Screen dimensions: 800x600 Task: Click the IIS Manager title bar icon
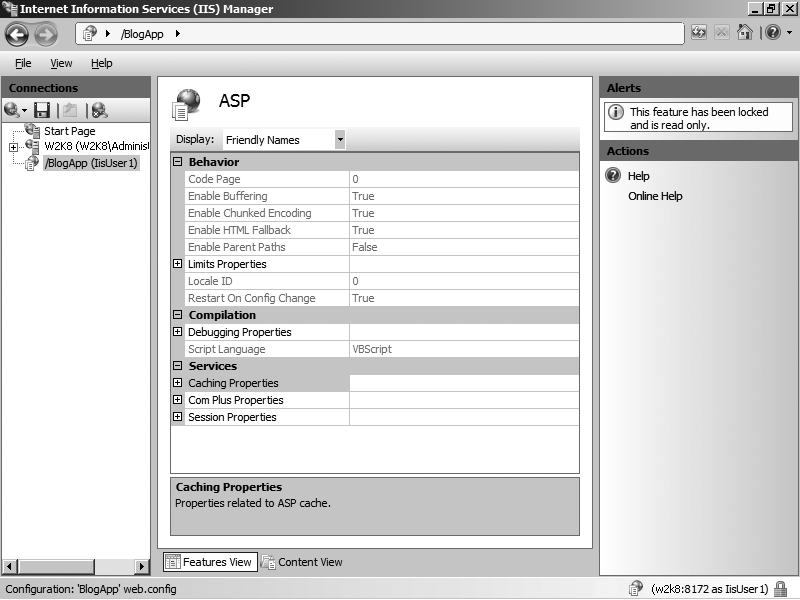click(x=10, y=8)
